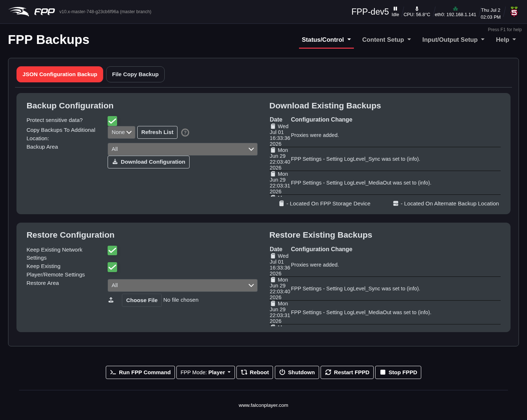
Task: Select download backup LogLevel_Sync set to info
Action: tap(385, 159)
